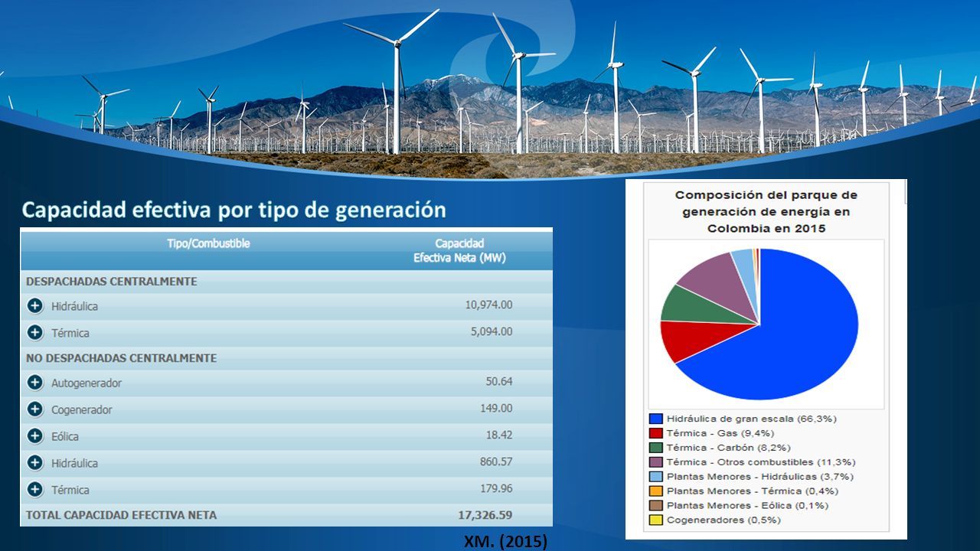This screenshot has height=551, width=980.
Task: Click the blue Hidráulica de gran escala swatch
Action: click(x=655, y=419)
